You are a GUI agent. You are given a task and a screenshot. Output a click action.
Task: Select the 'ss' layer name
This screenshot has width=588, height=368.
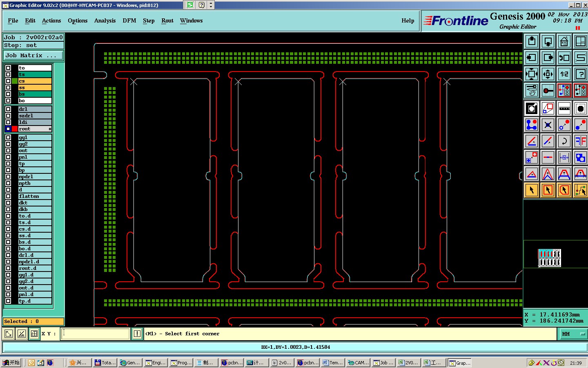click(35, 88)
